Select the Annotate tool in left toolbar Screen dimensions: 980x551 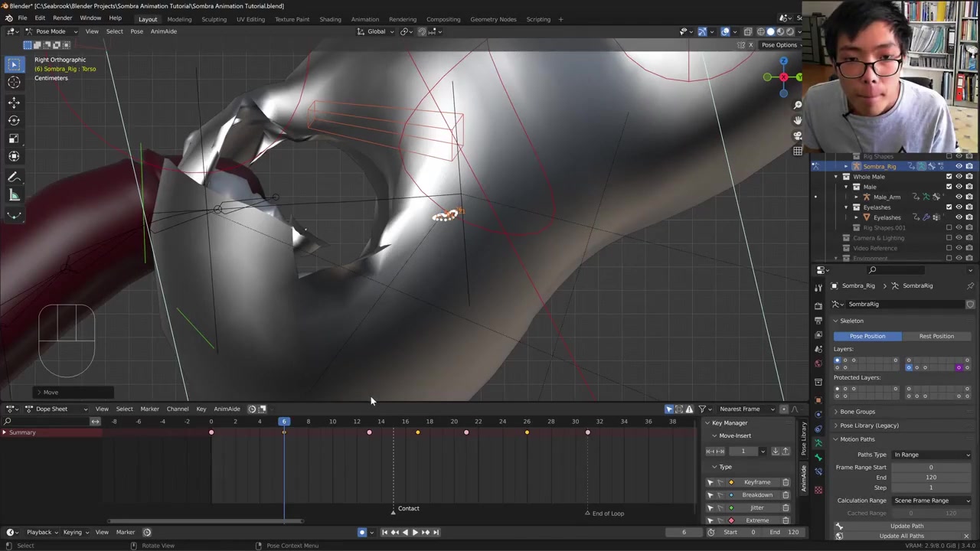tap(14, 178)
